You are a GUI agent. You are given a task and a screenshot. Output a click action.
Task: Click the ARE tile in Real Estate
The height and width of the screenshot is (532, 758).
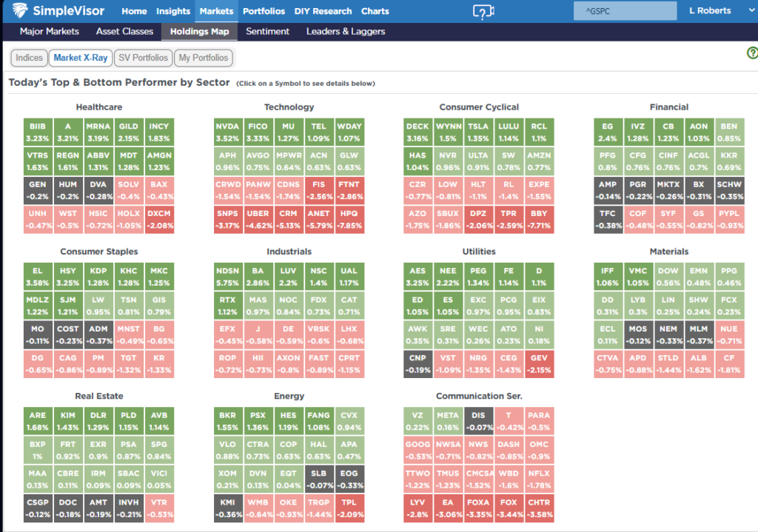pos(37,421)
